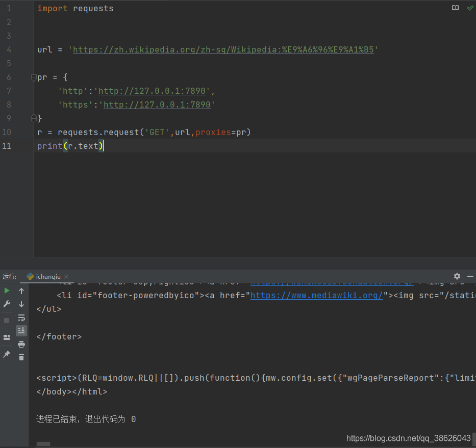
Task: Click the '</footer>' line in console output
Action: coord(59,337)
